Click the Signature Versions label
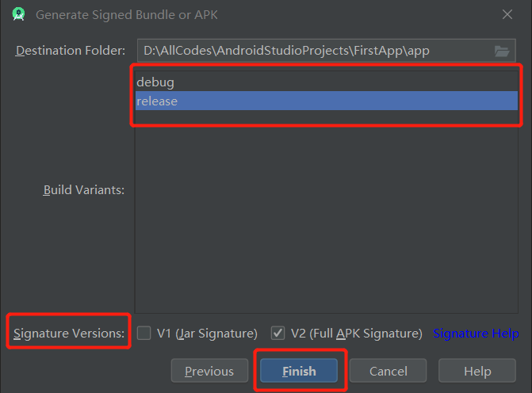Viewport: 532px width, 393px height. (x=69, y=334)
